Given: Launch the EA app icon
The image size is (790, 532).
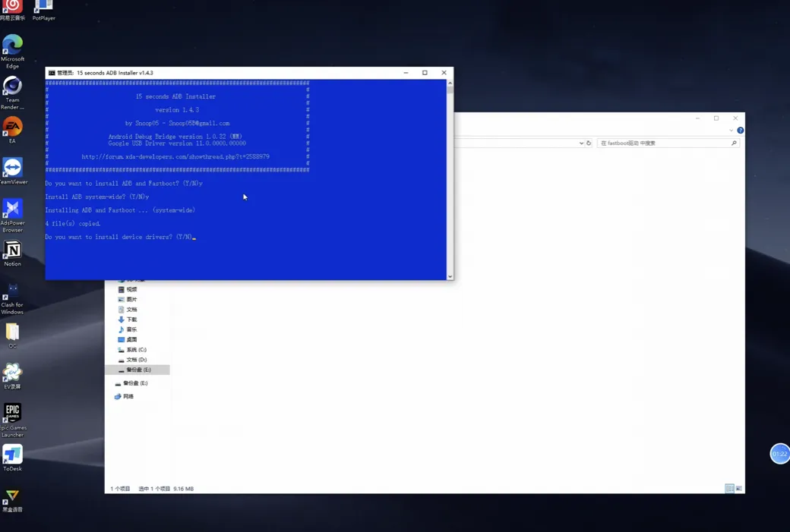Looking at the screenshot, I should click(x=13, y=131).
